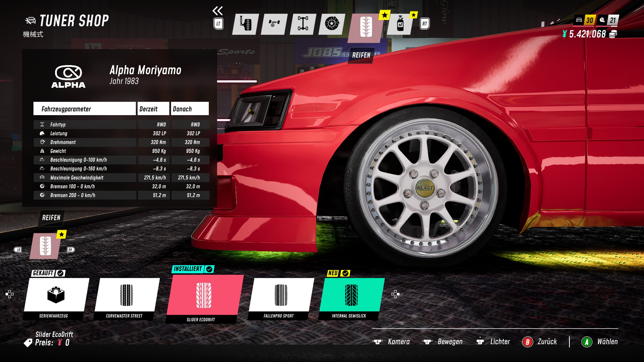
Task: Click the Installiert checkmark badge
Action: click(209, 269)
